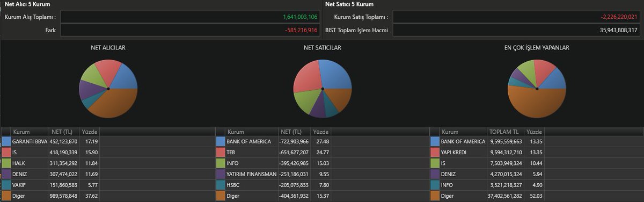Screen dimensions: 644x202
Task: Select the DENIZ row with 307,474,022
Action: point(107,174)
